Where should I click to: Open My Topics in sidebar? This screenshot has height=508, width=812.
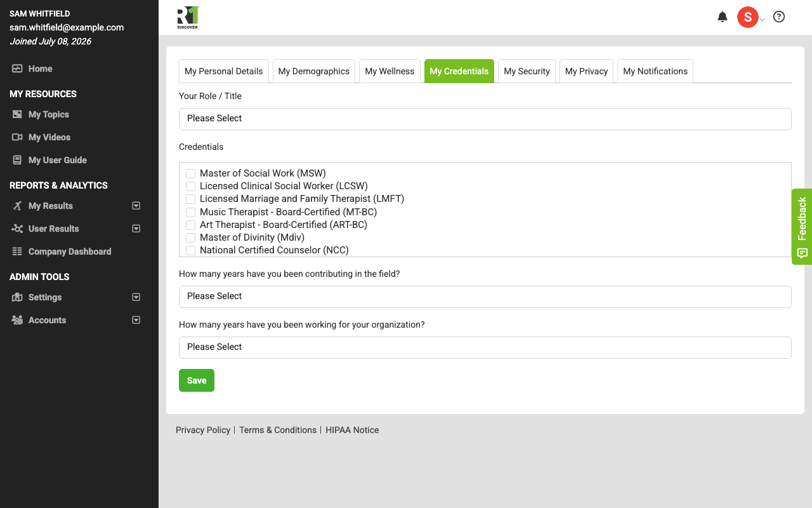(49, 114)
